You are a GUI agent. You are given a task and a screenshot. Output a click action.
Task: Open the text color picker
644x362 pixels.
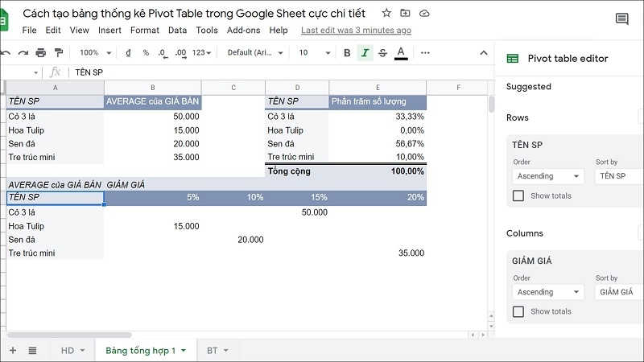click(401, 53)
